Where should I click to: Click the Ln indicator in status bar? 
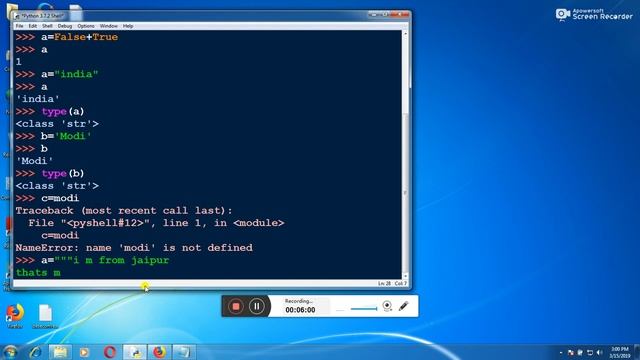384,283
